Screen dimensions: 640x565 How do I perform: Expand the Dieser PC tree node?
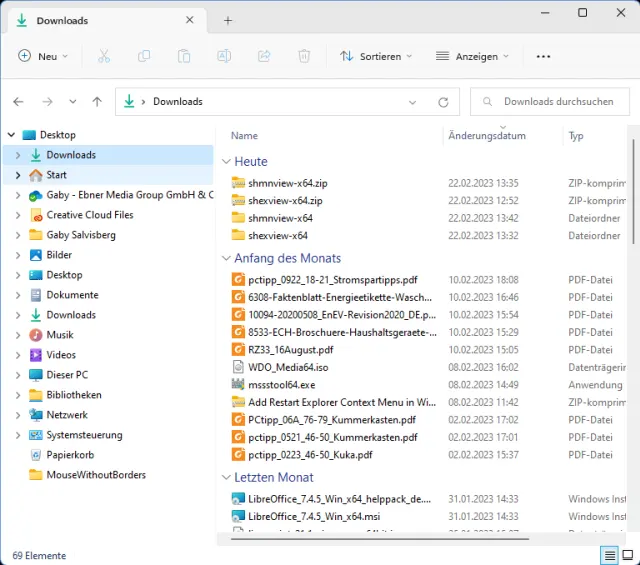[18, 375]
